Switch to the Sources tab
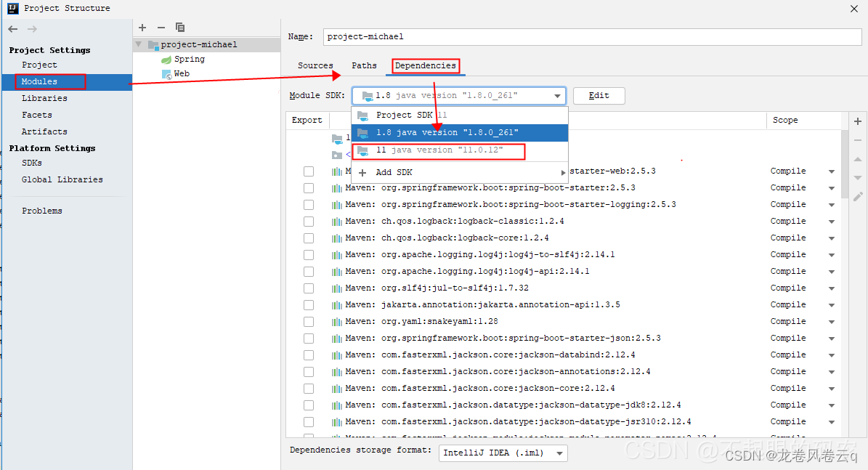 [315, 65]
